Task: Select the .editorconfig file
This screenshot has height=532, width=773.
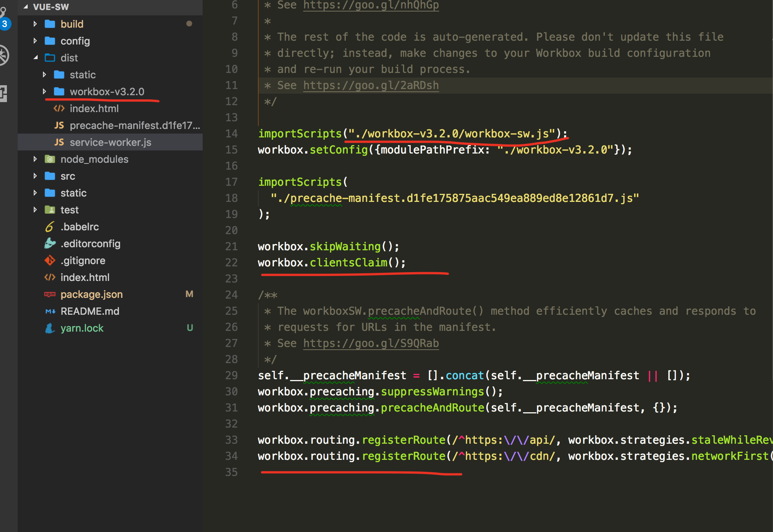Action: pos(91,244)
